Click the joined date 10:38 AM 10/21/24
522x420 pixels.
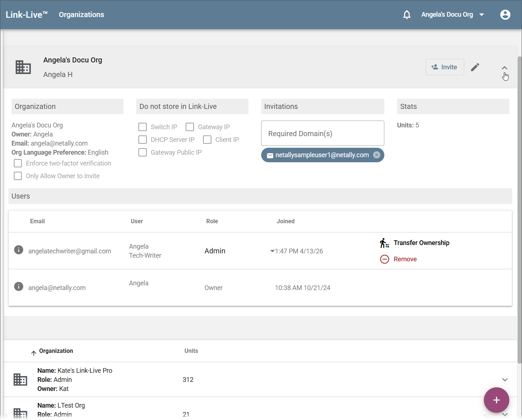tap(303, 288)
